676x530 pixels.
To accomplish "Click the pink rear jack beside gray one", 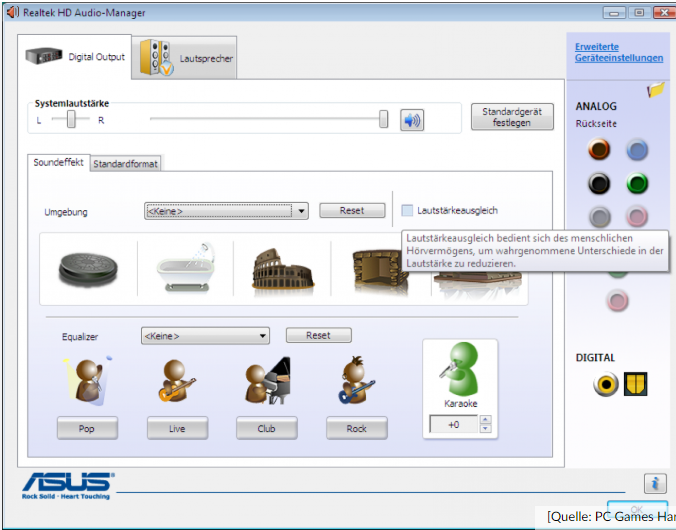I will (x=637, y=216).
